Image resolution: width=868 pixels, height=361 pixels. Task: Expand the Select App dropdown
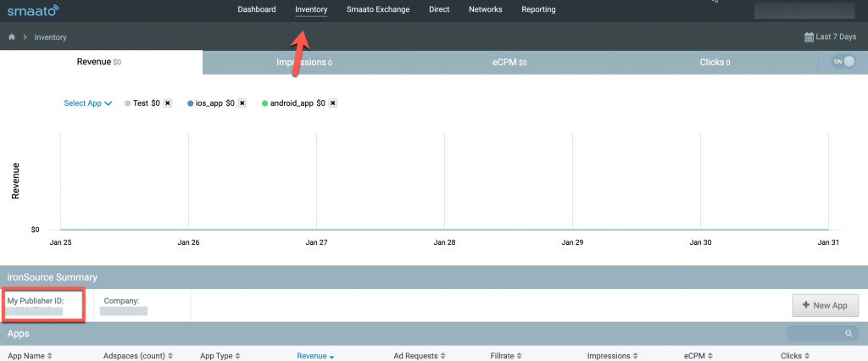(88, 103)
